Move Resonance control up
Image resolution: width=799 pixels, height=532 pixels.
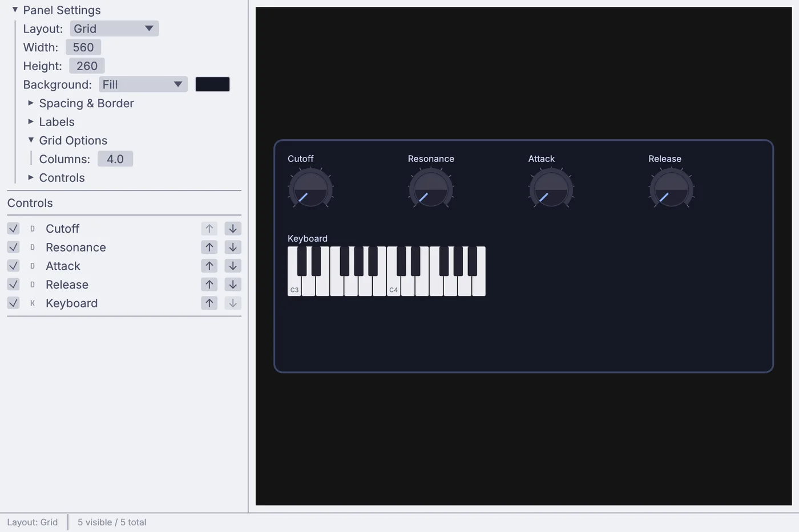click(x=209, y=247)
